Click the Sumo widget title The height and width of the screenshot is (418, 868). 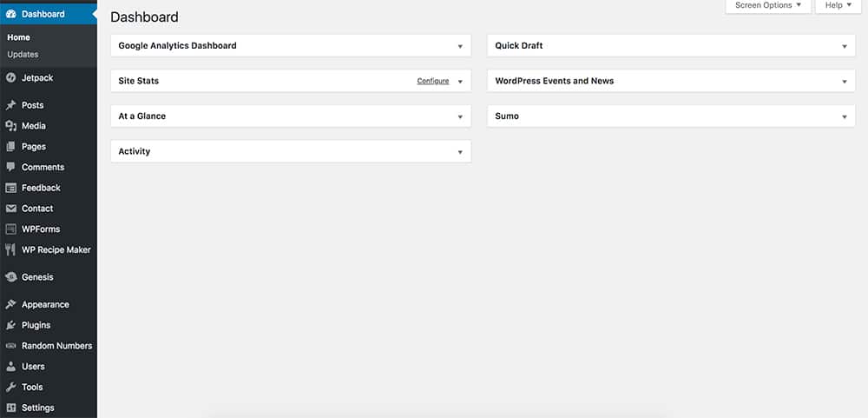click(x=507, y=116)
